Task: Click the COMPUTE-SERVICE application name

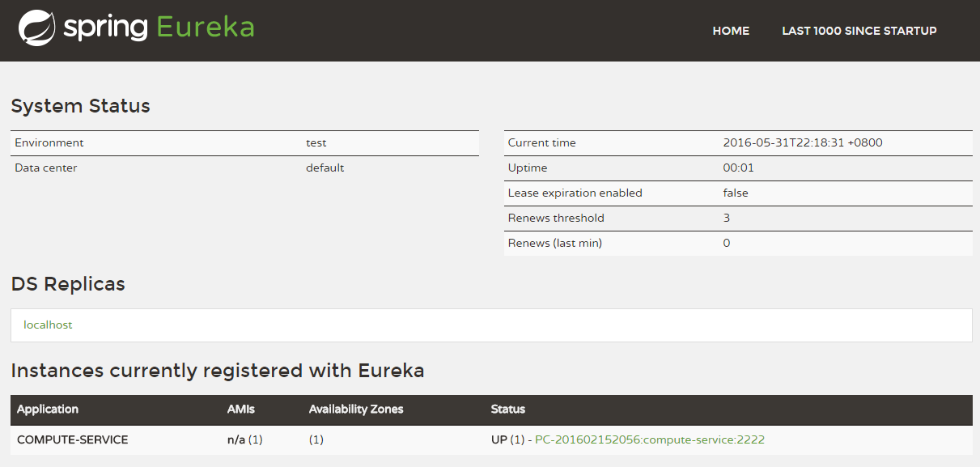Action: pos(72,439)
